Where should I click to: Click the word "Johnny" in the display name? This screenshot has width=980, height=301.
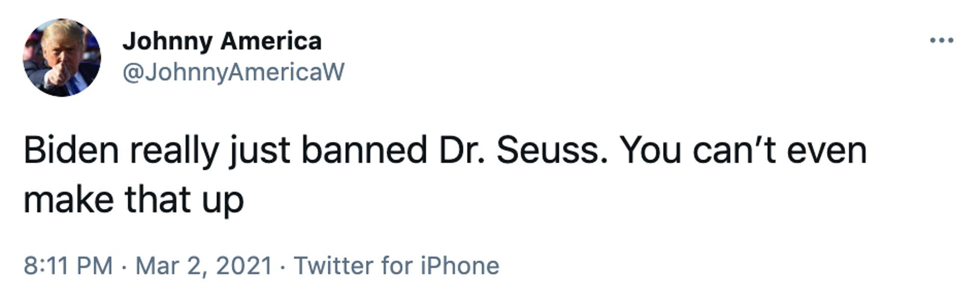(x=168, y=41)
